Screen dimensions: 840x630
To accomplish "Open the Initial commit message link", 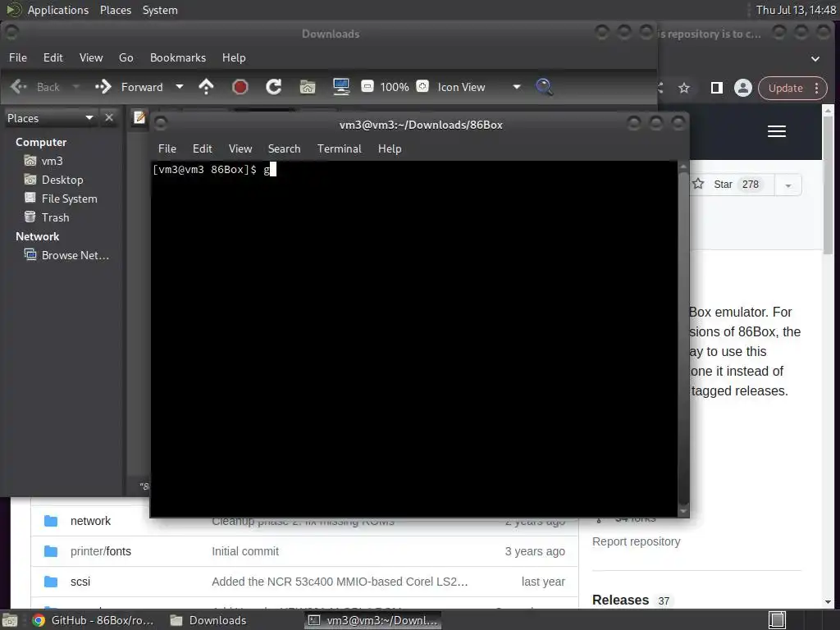I will point(244,550).
